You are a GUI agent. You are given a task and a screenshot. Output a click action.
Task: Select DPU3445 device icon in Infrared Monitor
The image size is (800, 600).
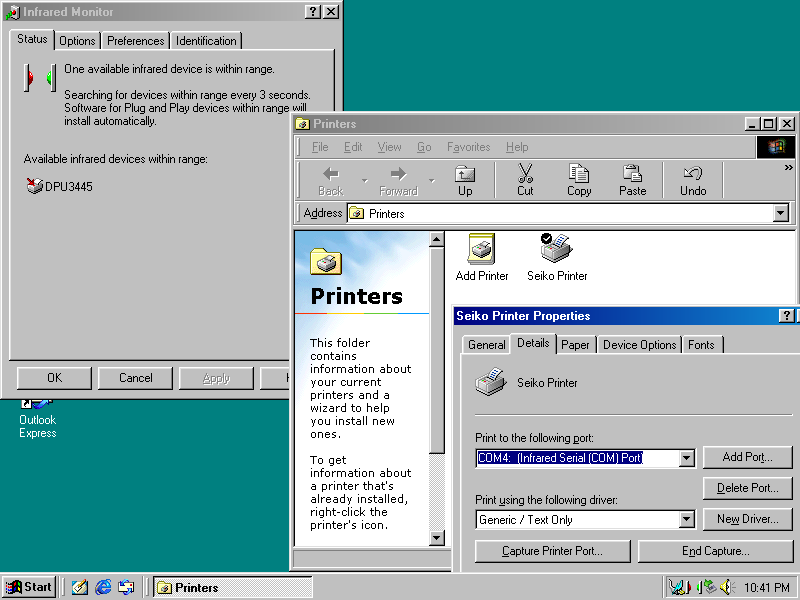pyautogui.click(x=35, y=186)
